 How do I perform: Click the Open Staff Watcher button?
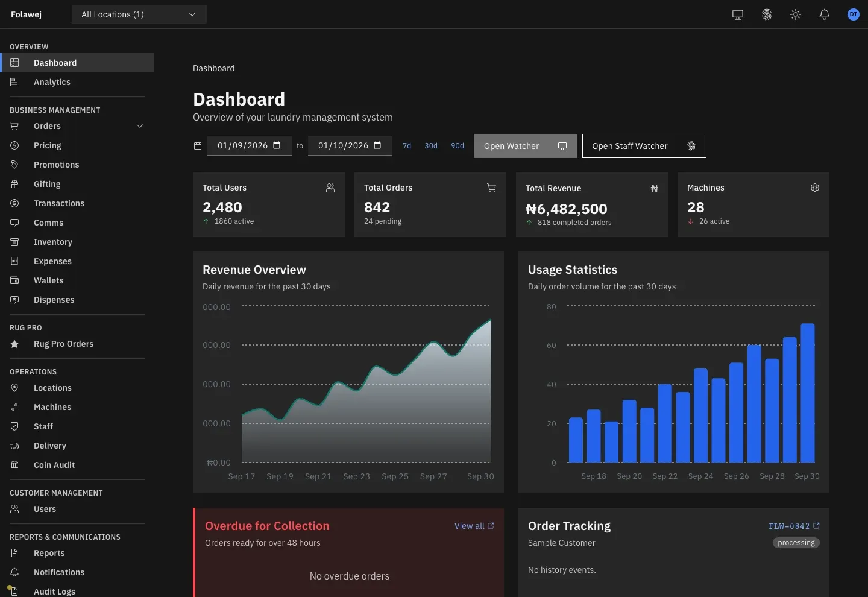(x=644, y=146)
